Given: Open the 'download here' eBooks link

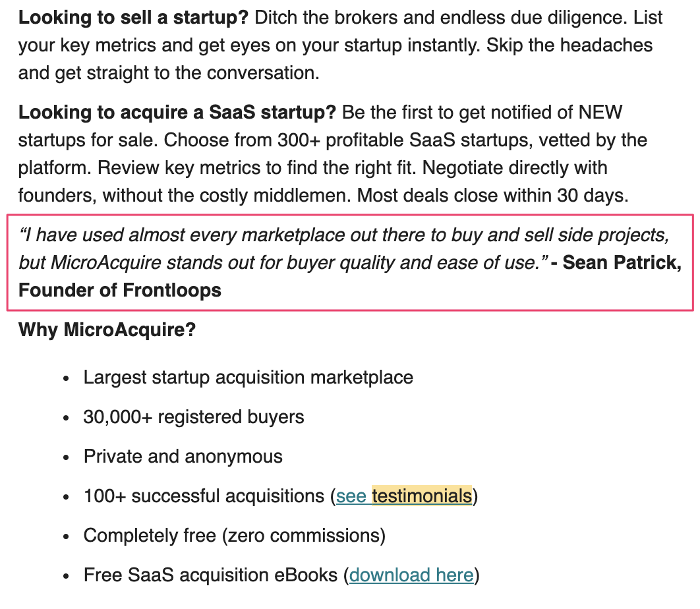Looking at the screenshot, I should (411, 575).
